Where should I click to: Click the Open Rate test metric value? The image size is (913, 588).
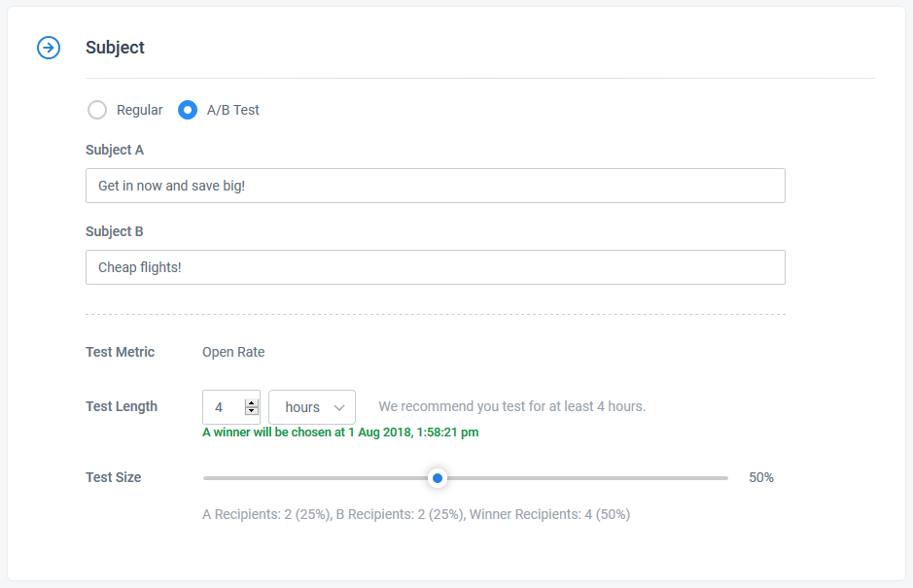tap(233, 352)
